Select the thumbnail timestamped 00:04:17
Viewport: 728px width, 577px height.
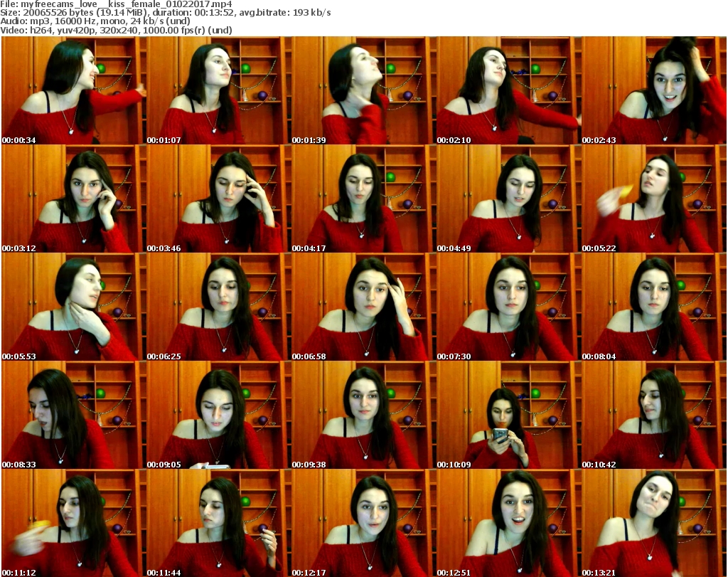[363, 198]
